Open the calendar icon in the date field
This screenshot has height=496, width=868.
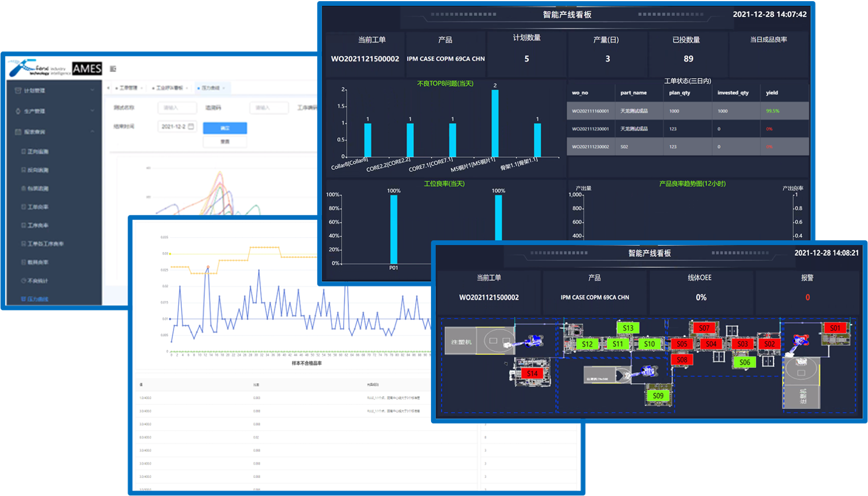coord(191,126)
